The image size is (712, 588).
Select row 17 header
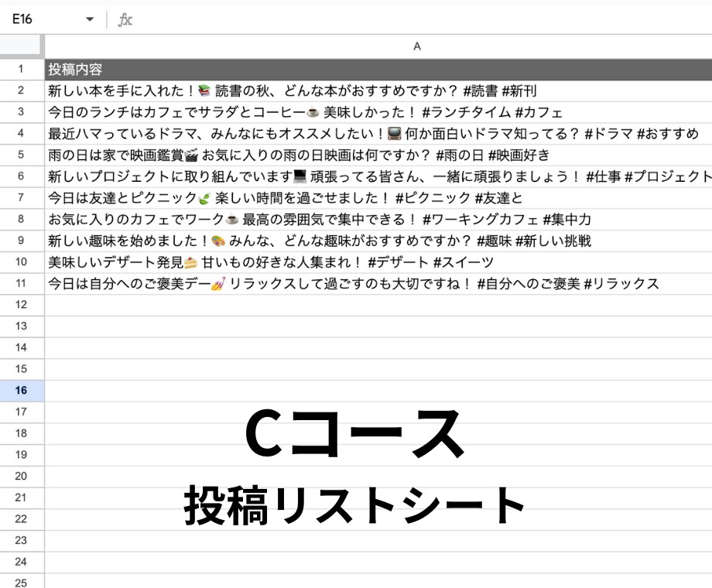tap(22, 412)
